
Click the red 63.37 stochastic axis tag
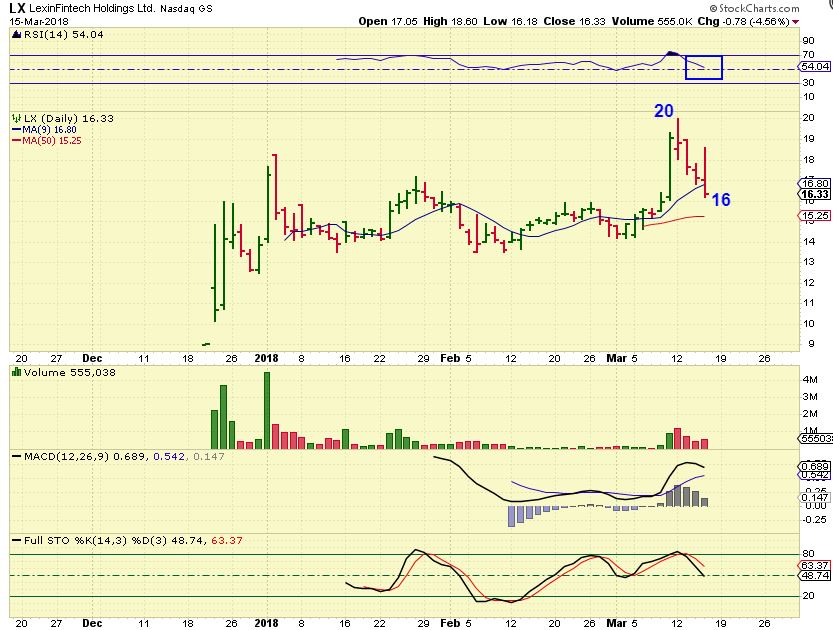click(x=814, y=565)
